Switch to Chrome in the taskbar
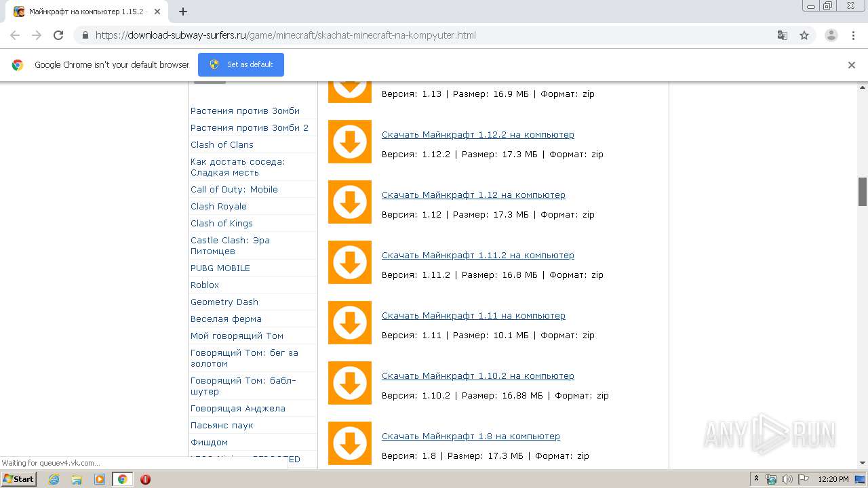 click(x=123, y=479)
